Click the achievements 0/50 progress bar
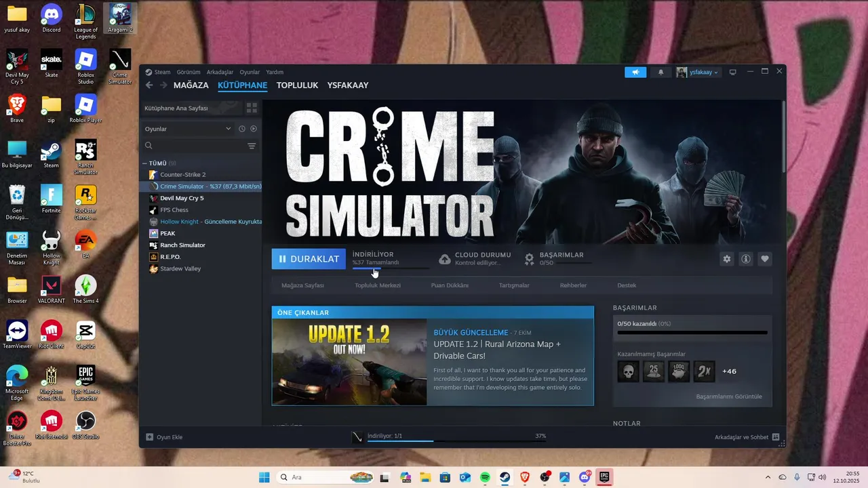This screenshot has width=868, height=488. [x=692, y=333]
